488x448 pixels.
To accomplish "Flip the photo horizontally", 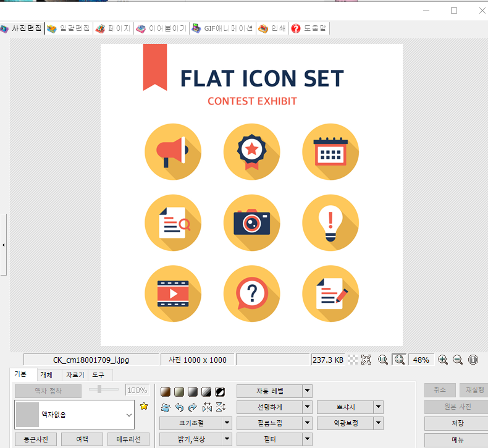I will tap(207, 407).
